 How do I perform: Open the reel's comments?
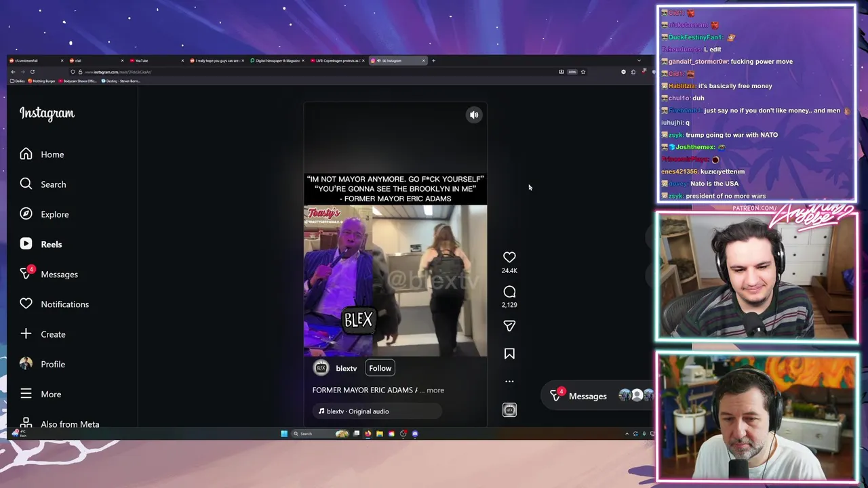[x=509, y=291]
